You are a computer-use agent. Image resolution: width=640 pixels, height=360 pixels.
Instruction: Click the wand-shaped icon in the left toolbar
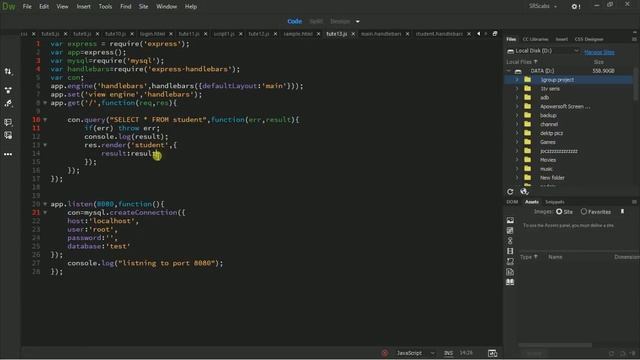pyautogui.click(x=8, y=104)
